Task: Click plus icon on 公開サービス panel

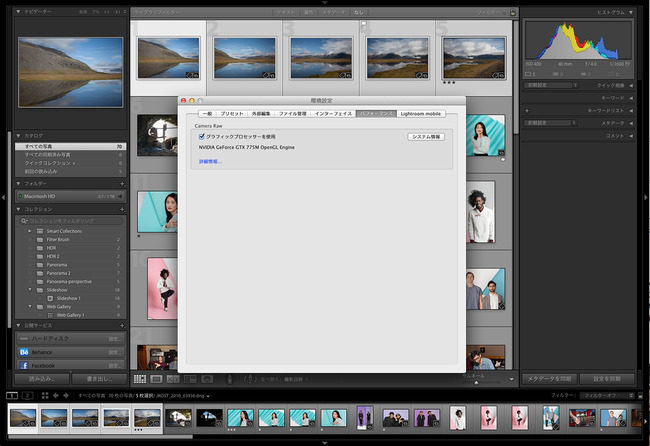Action: pos(122,325)
